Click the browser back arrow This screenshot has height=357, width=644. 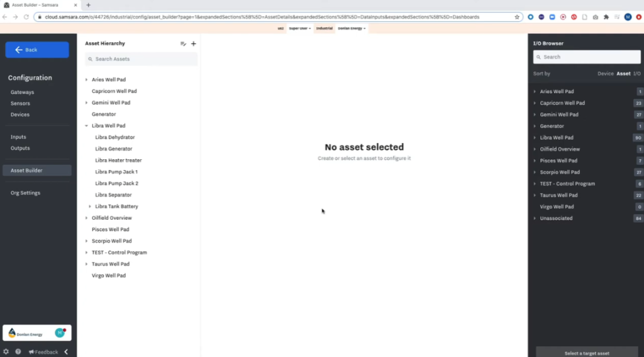(x=5, y=17)
